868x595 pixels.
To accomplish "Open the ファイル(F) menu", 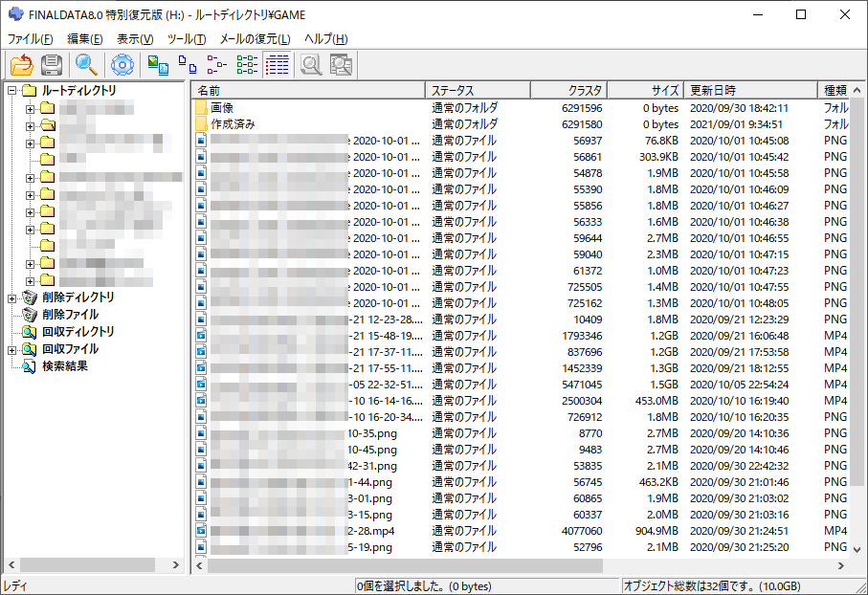I will 30,39.
